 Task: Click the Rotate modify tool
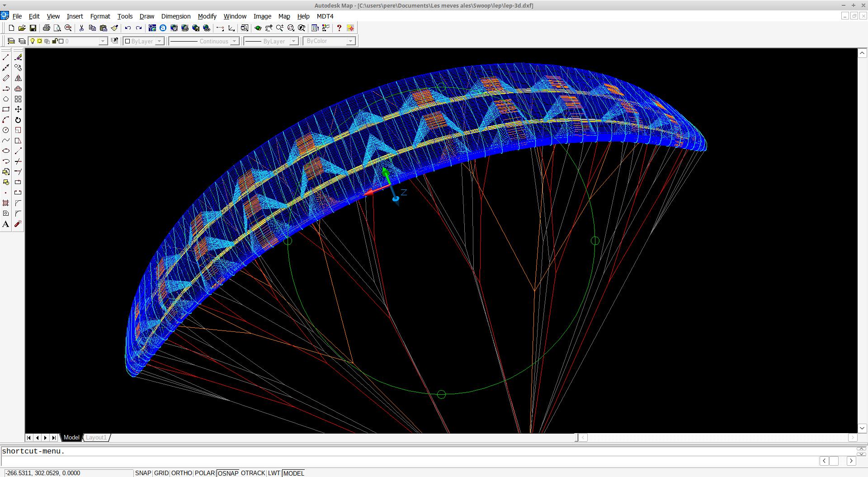click(18, 120)
